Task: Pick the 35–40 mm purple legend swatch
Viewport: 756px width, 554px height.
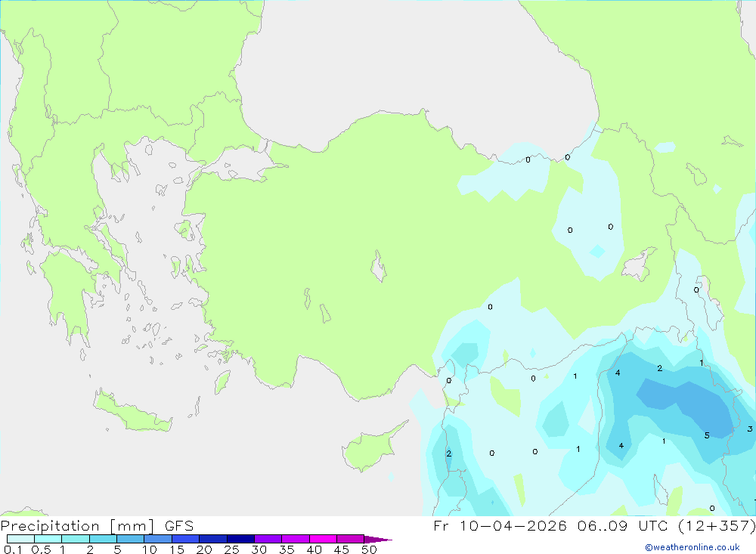Action: click(296, 539)
